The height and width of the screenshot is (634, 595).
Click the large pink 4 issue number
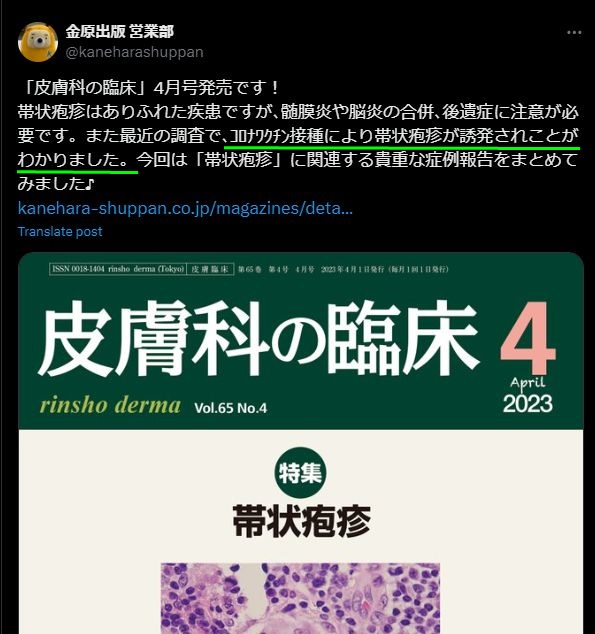click(x=527, y=338)
